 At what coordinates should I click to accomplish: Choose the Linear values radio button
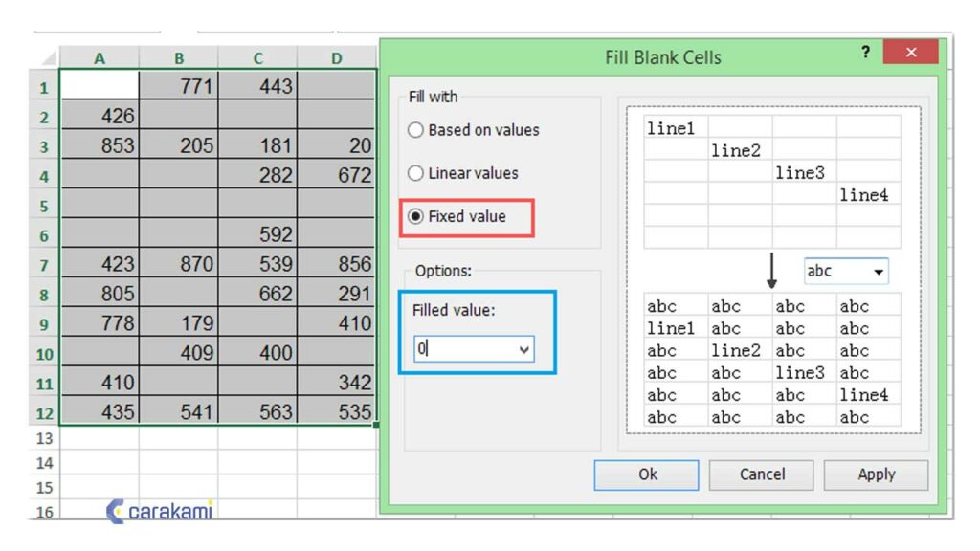pos(416,173)
